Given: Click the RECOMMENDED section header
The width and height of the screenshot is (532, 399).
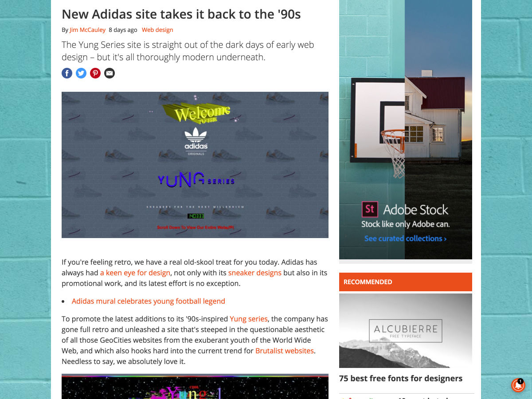Looking at the screenshot, I should pos(406,282).
